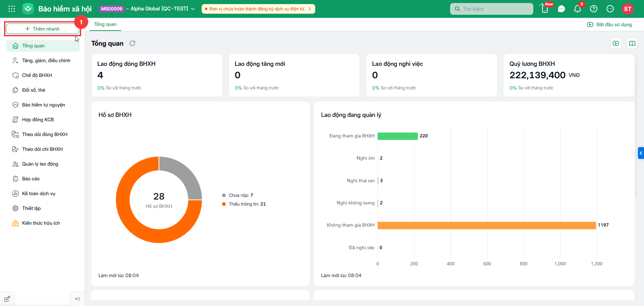
Task: Open the book guide icon
Action: (x=632, y=43)
